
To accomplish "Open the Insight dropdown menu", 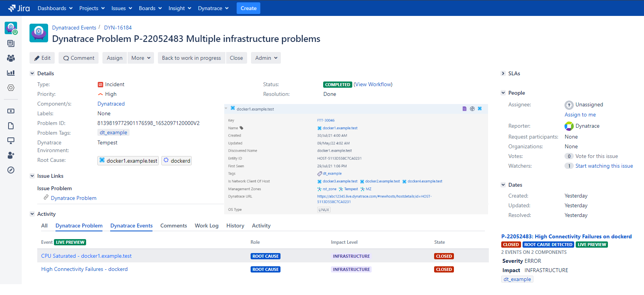I will pos(180,8).
